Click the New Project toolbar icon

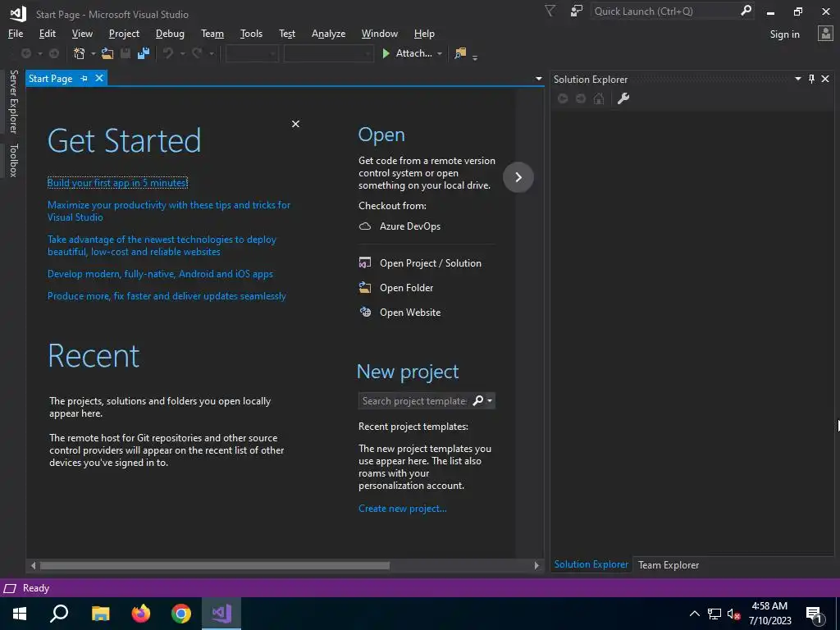[x=80, y=53]
